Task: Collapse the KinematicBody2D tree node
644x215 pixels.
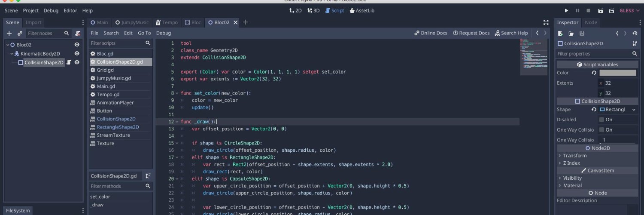Action: [12, 53]
